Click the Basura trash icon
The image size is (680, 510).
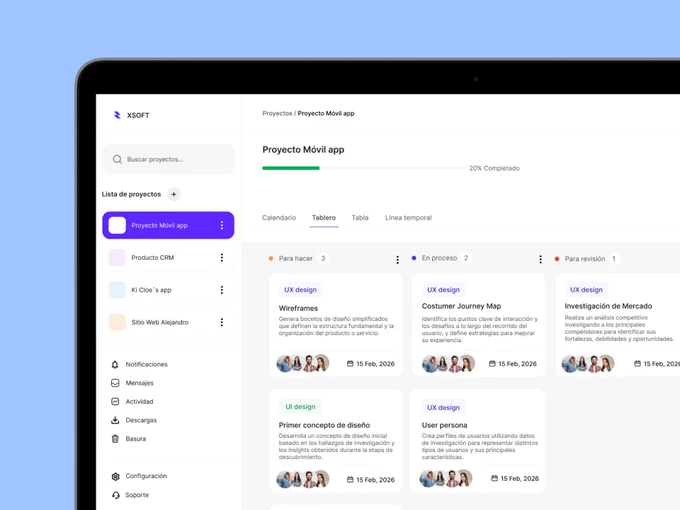(x=115, y=438)
